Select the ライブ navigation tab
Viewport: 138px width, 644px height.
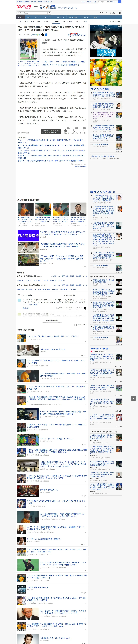pos(37,17)
